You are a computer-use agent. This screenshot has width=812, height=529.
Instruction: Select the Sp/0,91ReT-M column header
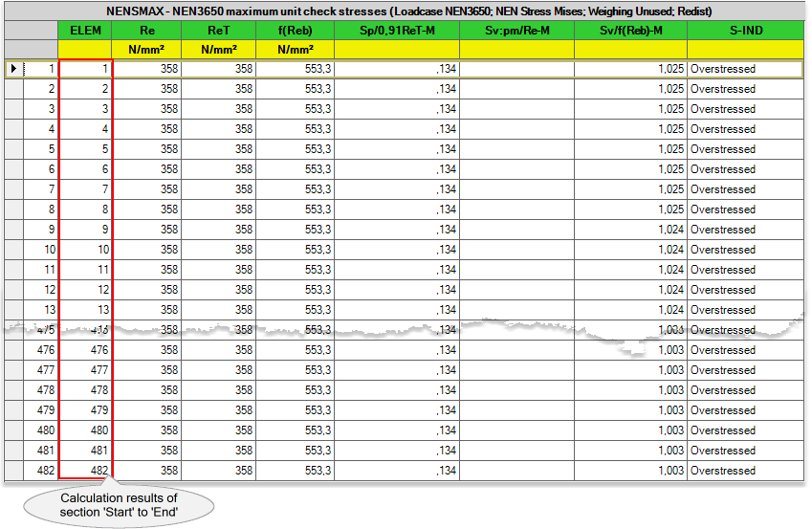[x=397, y=30]
